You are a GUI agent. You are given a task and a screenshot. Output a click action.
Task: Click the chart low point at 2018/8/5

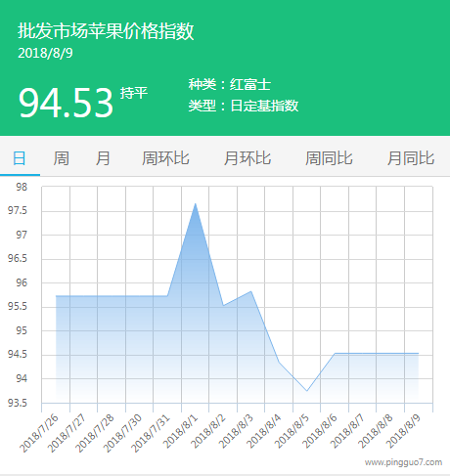point(307,390)
